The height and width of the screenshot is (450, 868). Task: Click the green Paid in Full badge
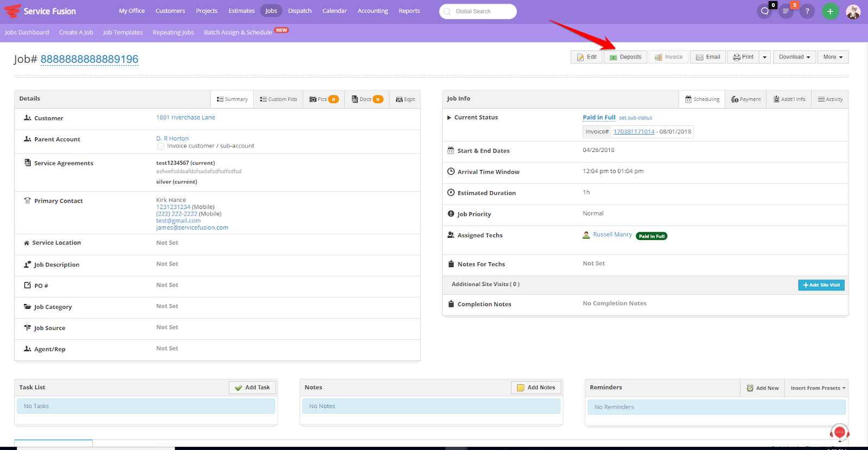pyautogui.click(x=652, y=236)
